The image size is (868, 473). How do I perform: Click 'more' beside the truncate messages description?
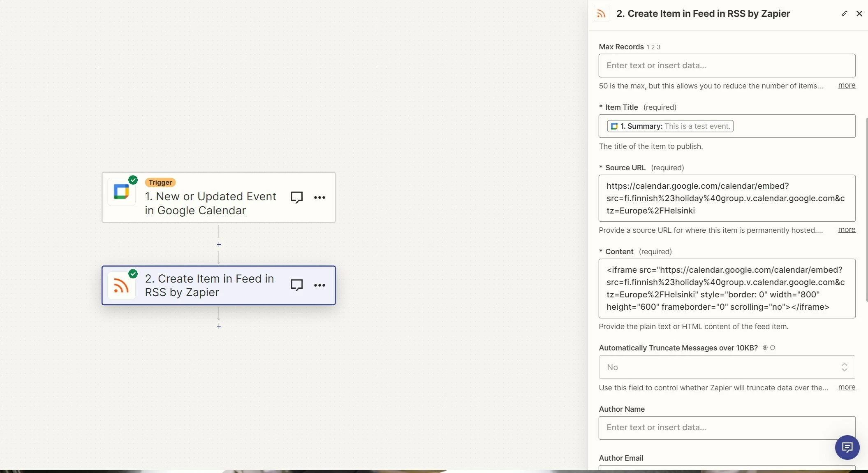pyautogui.click(x=846, y=387)
